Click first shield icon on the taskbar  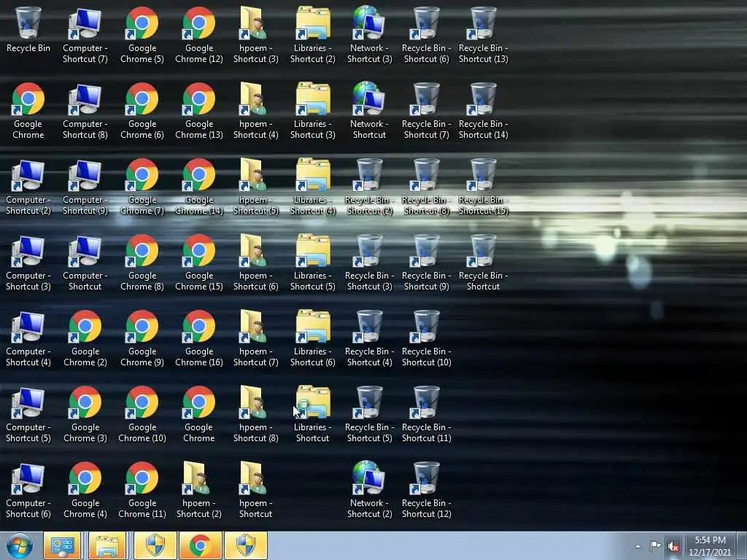click(155, 545)
